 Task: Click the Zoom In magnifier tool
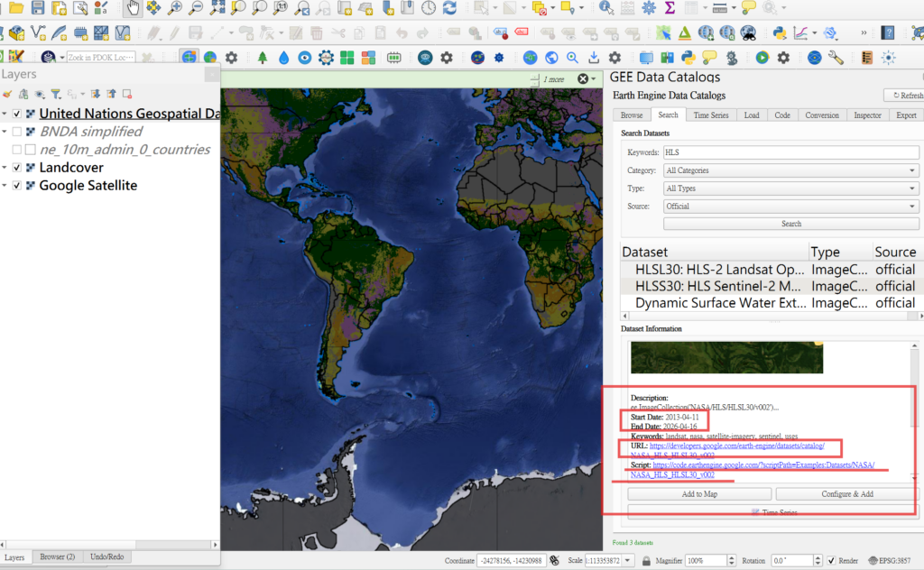point(175,8)
